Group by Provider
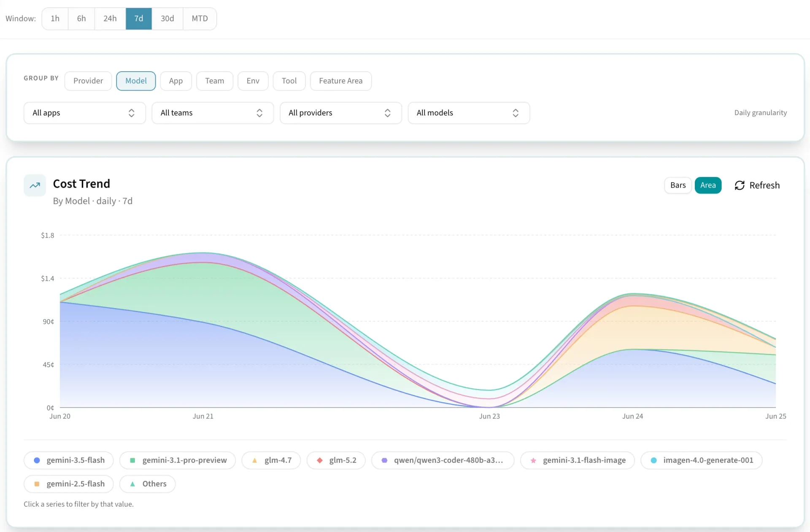 tap(88, 81)
